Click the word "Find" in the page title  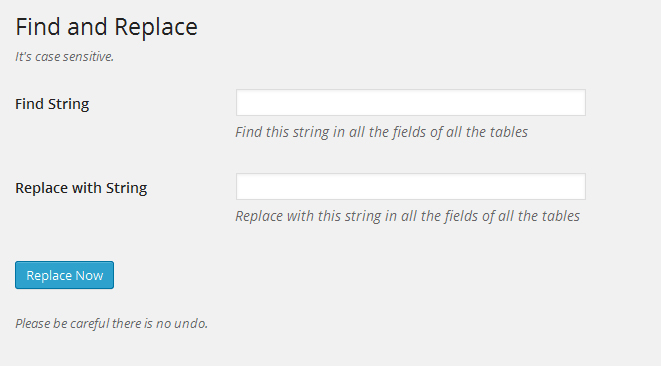(38, 27)
